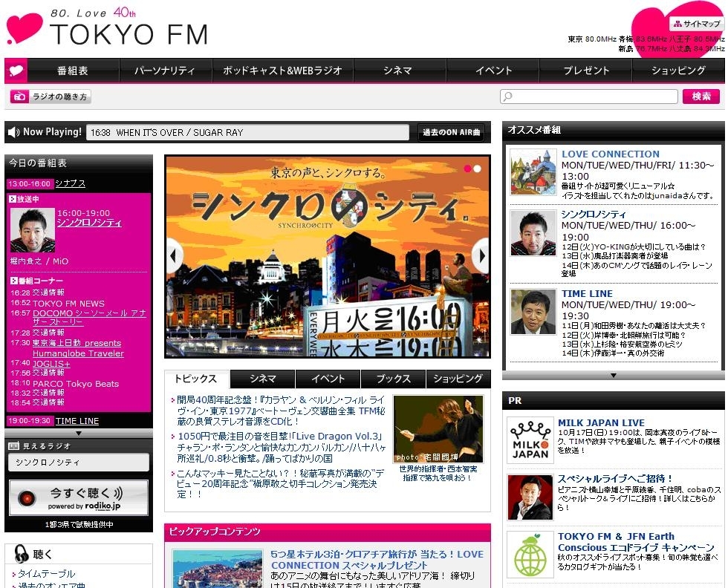This screenshot has height=588, width=728.
Task: Open TOKYO FM & JFN Earth Conscious link
Action: [636, 542]
